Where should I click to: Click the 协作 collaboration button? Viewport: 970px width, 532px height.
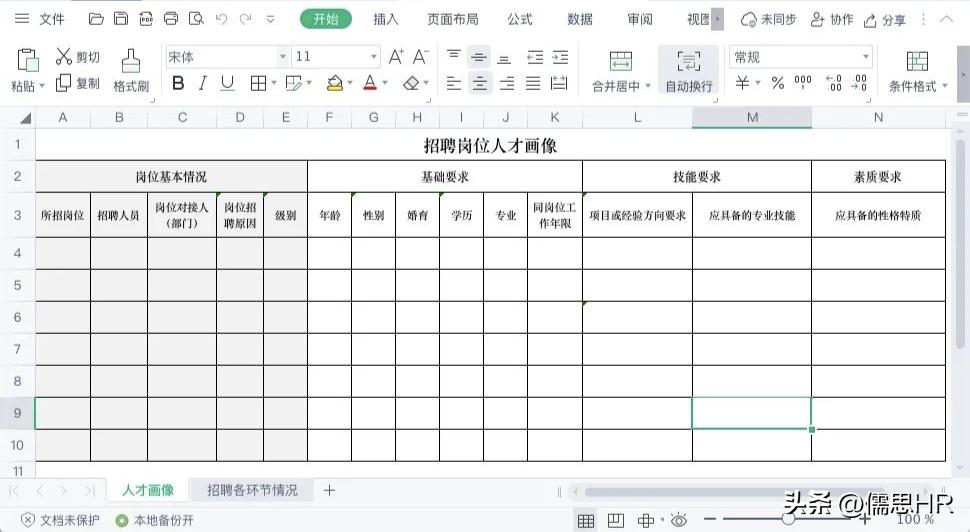832,20
